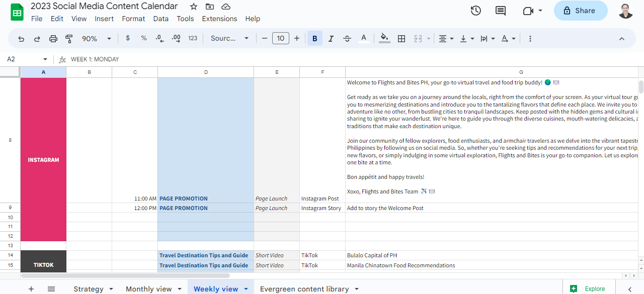Open the Google account avatar
Viewport: 644px width, 294px height.
coord(625,11)
